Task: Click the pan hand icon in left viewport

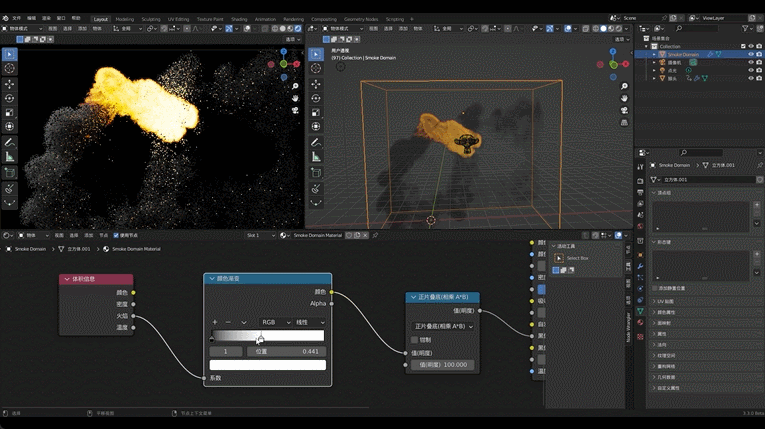Action: tap(296, 98)
